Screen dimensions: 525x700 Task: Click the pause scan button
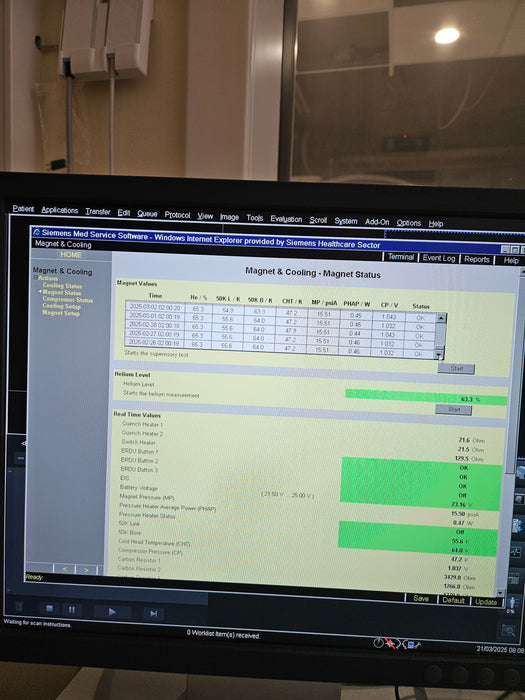pos(71,609)
